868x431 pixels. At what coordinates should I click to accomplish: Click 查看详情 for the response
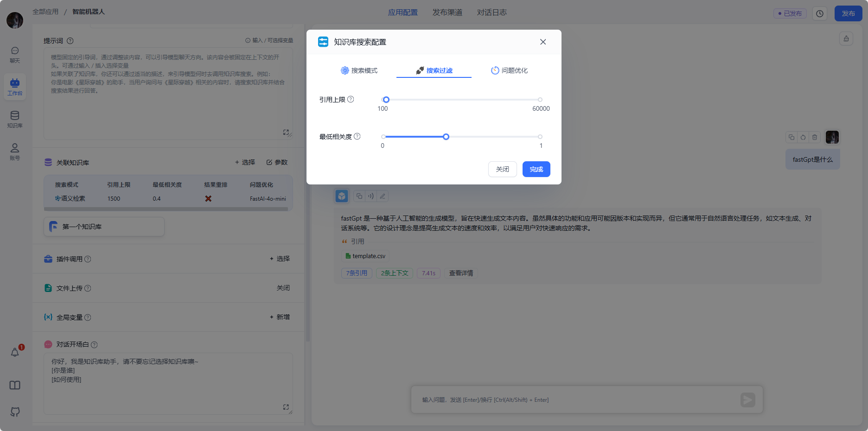click(x=461, y=273)
